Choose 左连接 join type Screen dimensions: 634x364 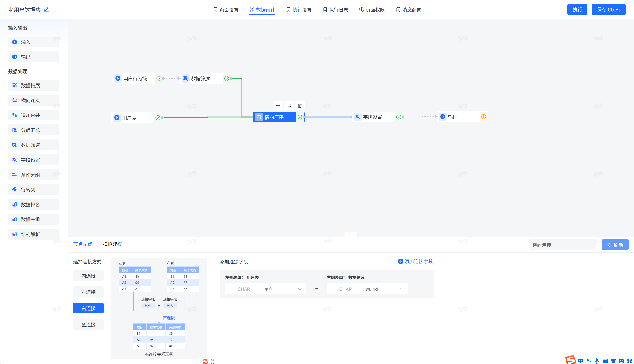[x=88, y=292]
